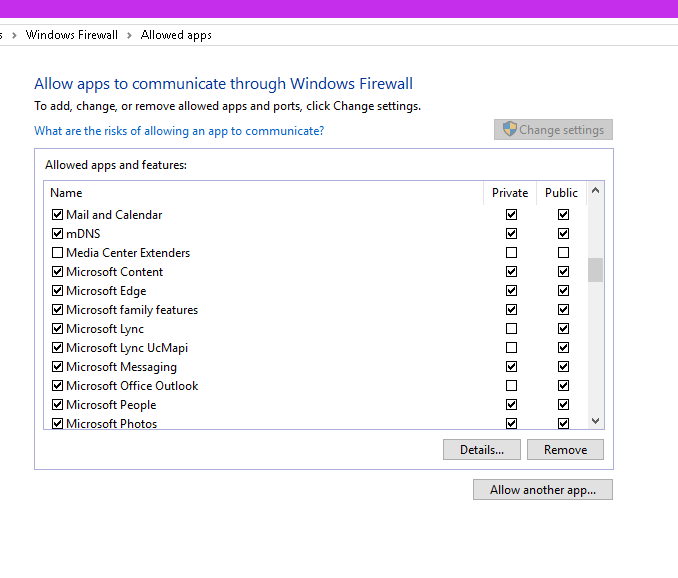This screenshot has width=678, height=578.
Task: Click the Public column header
Action: point(561,193)
